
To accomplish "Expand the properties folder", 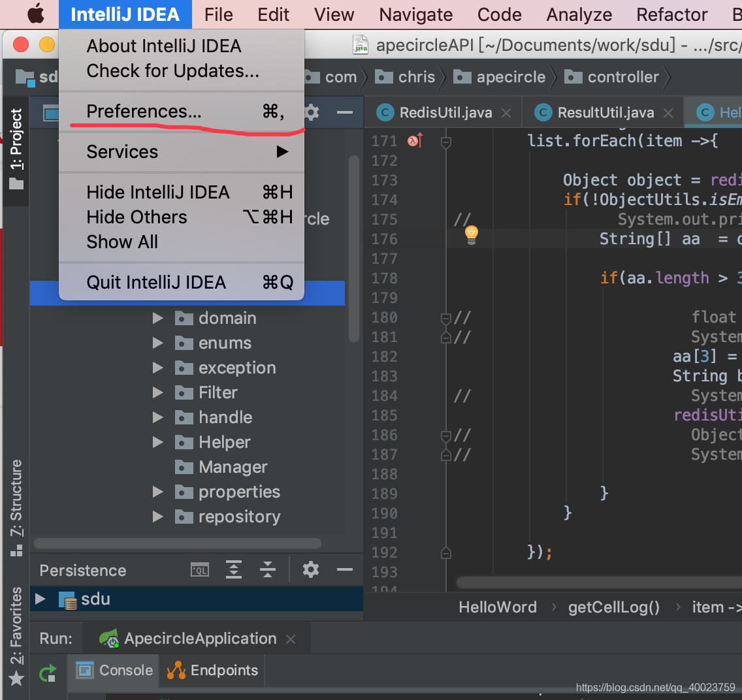I will click(158, 492).
